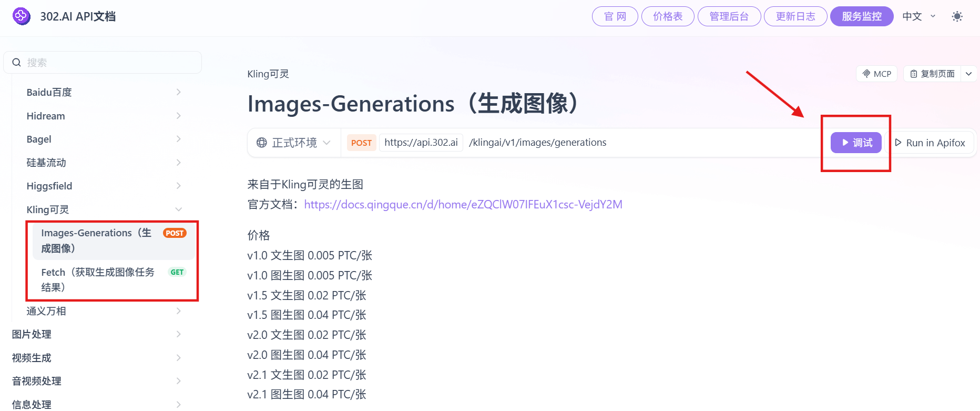Open the 价格表 page
The image size is (980, 411).
[x=668, y=16]
